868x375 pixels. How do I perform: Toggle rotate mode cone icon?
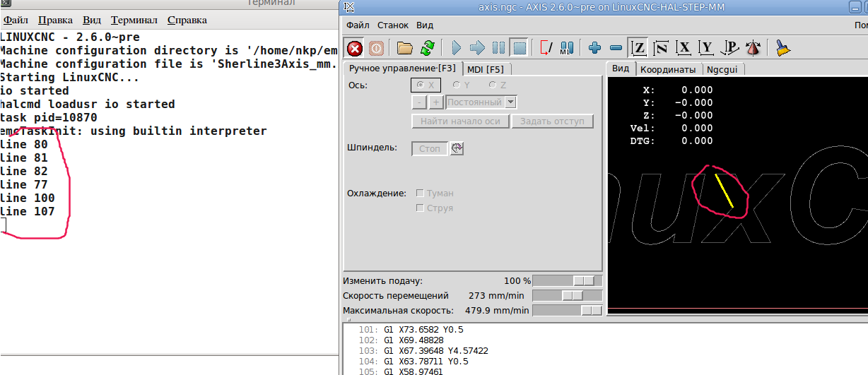coord(752,48)
